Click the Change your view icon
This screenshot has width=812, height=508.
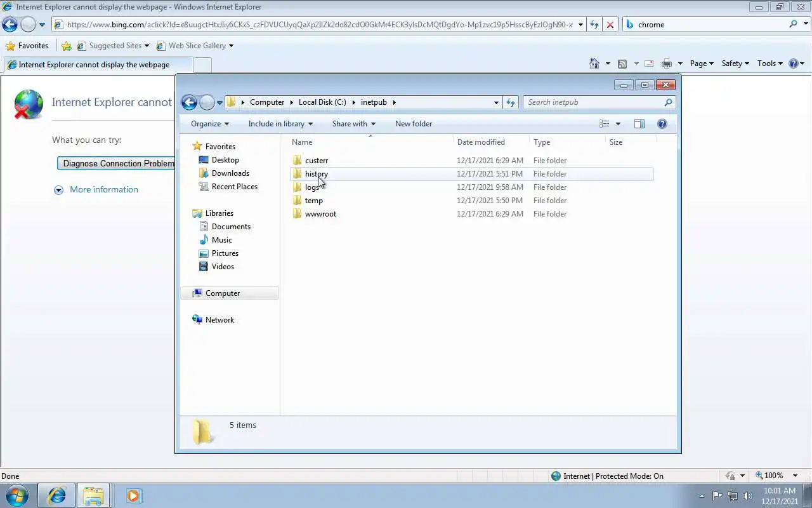[605, 124]
